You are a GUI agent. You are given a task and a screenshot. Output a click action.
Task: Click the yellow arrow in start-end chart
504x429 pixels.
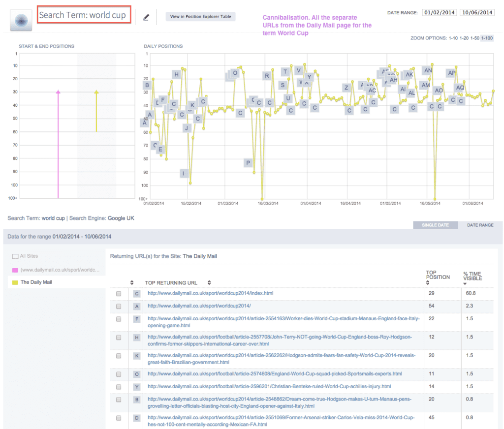pyautogui.click(x=96, y=111)
